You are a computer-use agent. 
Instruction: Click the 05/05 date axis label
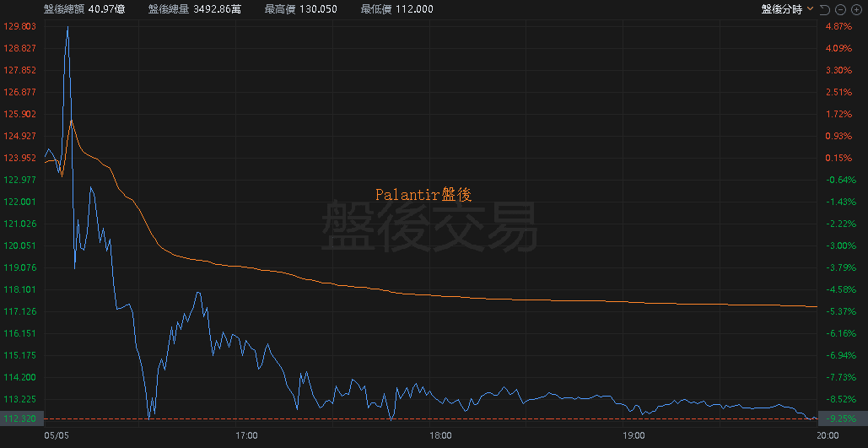pos(55,436)
